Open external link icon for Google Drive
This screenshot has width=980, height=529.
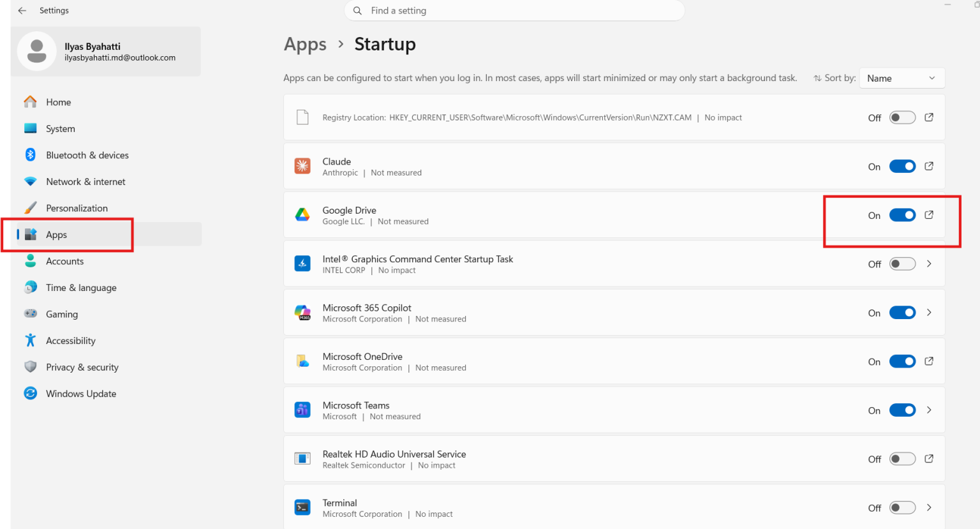pyautogui.click(x=929, y=215)
